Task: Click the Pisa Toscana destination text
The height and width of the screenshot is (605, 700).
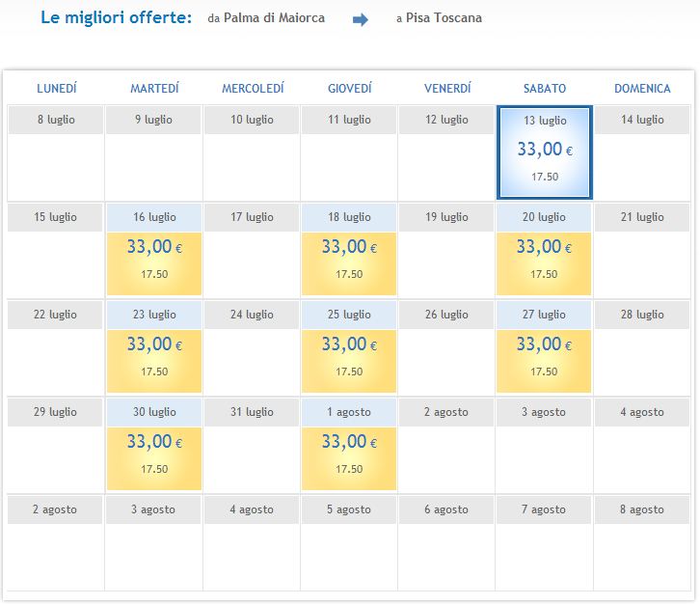Action: pyautogui.click(x=444, y=18)
